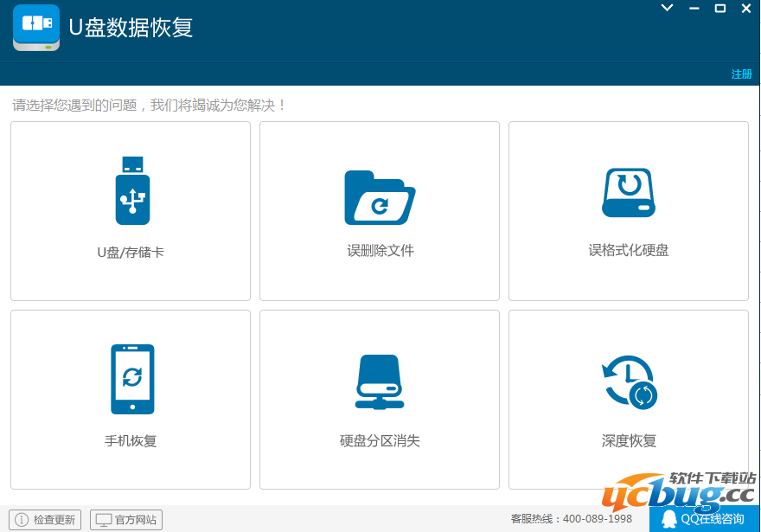761x532 pixels.
Task: Click the info icon inside 检查更新 button
Action: click(x=20, y=519)
